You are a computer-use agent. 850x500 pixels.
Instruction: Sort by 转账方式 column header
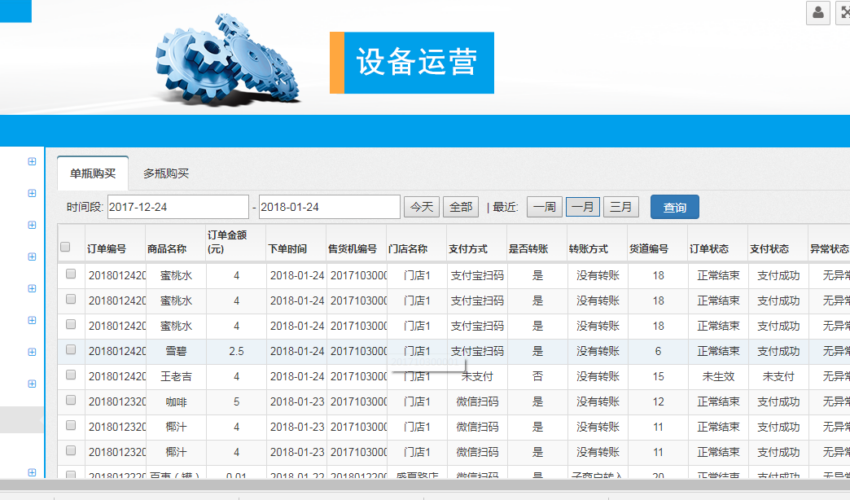tap(589, 249)
